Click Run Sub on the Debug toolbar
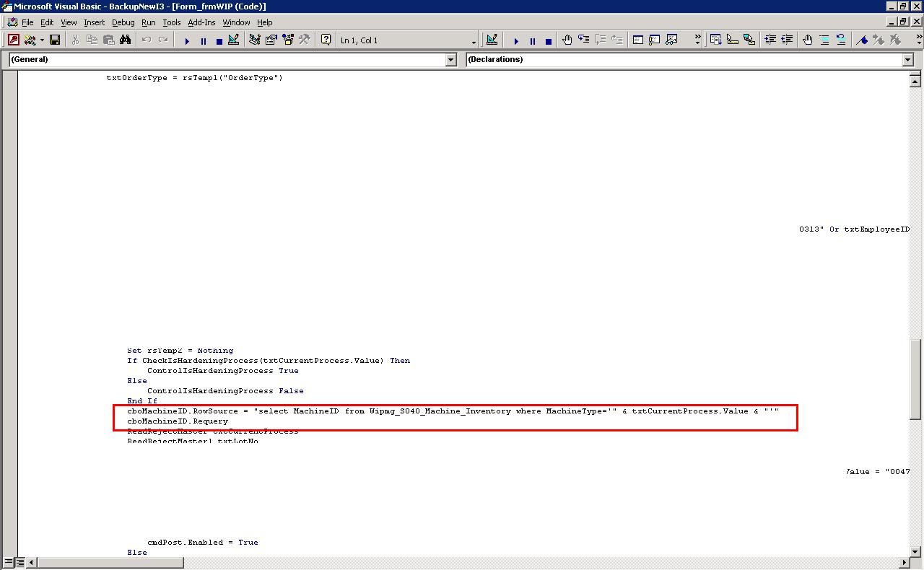 (516, 41)
